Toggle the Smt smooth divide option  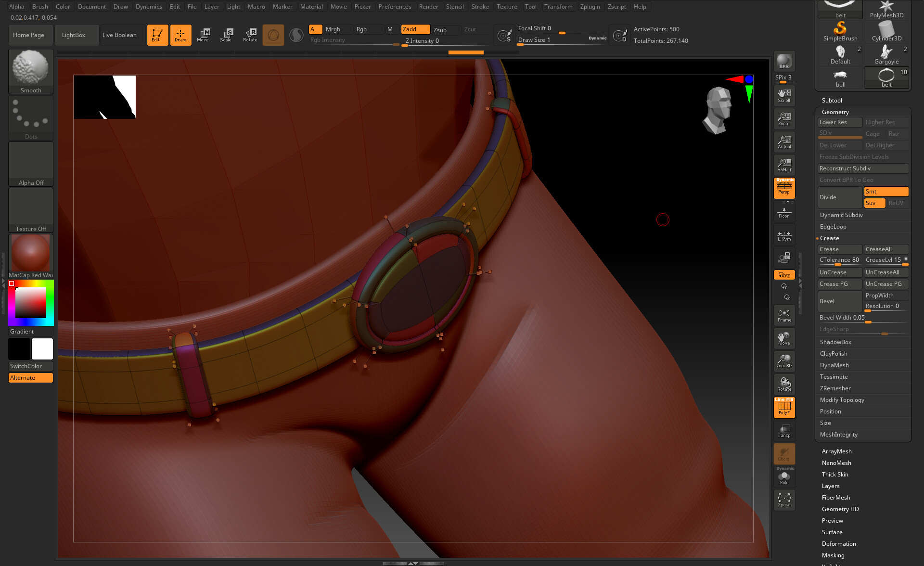(886, 192)
